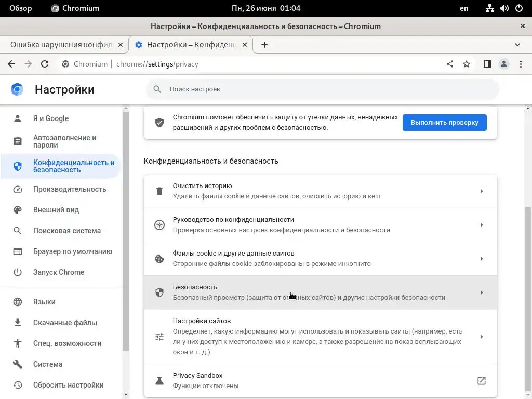This screenshot has width=532, height=399.
Task: Click the browser reload page icon
Action: (x=45, y=64)
